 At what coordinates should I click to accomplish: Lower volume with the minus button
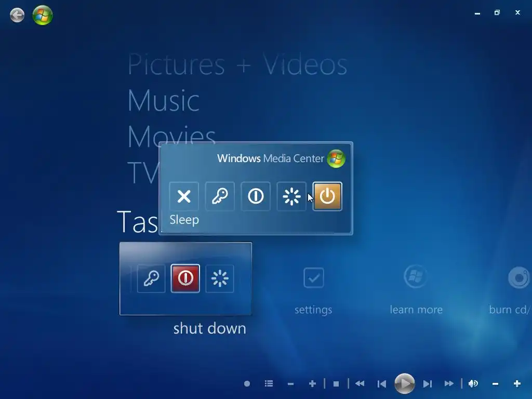click(495, 384)
